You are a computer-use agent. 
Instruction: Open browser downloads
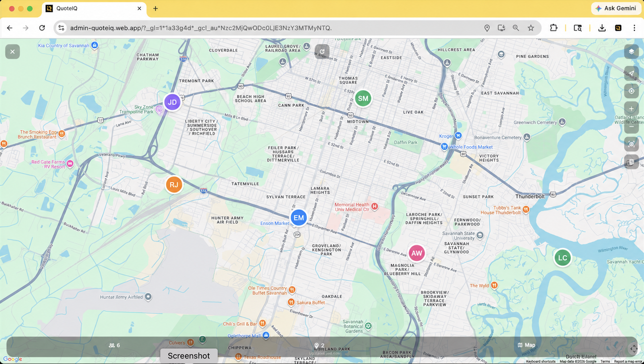(x=602, y=28)
